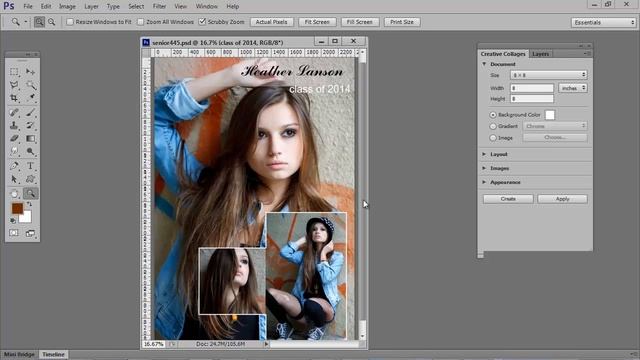Select the Blur tool
This screenshot has height=360, width=640.
14,151
